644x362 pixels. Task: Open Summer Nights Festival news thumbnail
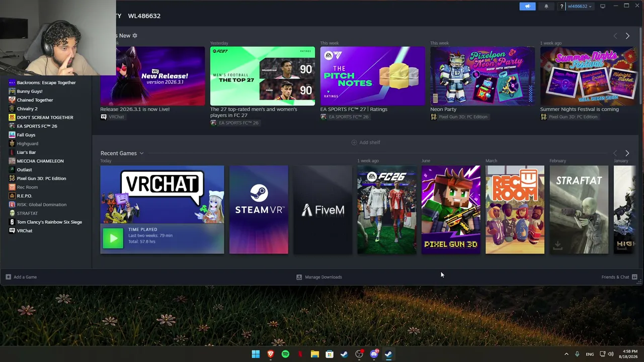(589, 76)
